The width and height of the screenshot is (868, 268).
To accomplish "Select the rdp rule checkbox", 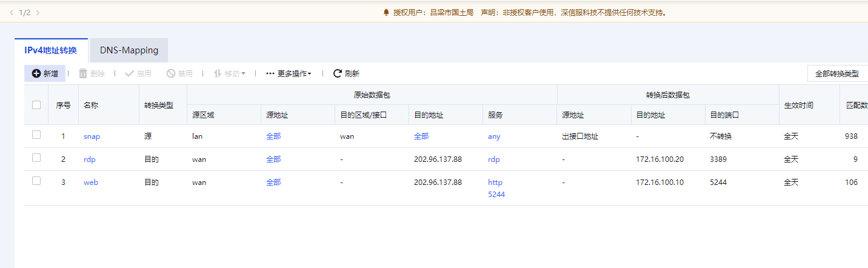I will (36, 158).
